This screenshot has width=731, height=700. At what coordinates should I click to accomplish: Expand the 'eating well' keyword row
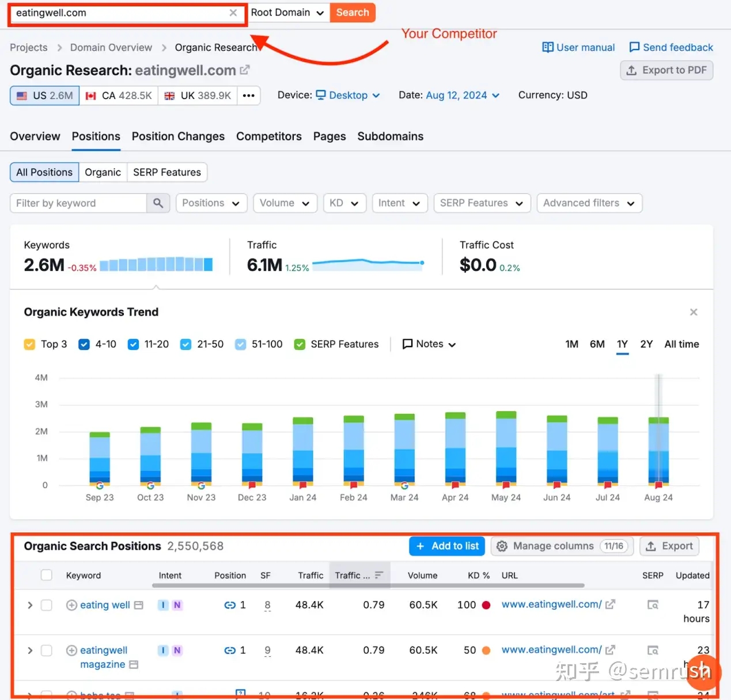[30, 605]
